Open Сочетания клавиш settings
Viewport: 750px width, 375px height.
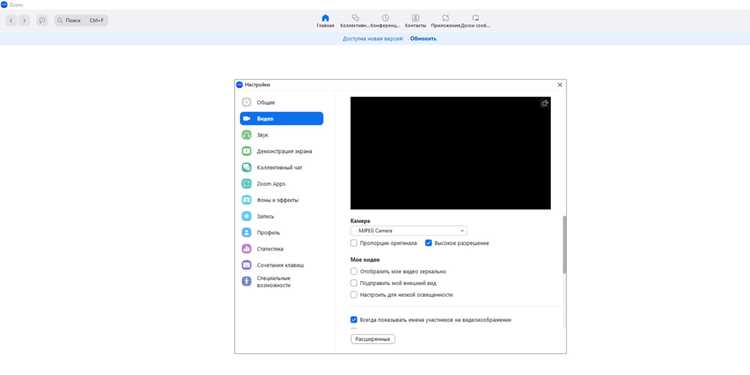click(281, 265)
